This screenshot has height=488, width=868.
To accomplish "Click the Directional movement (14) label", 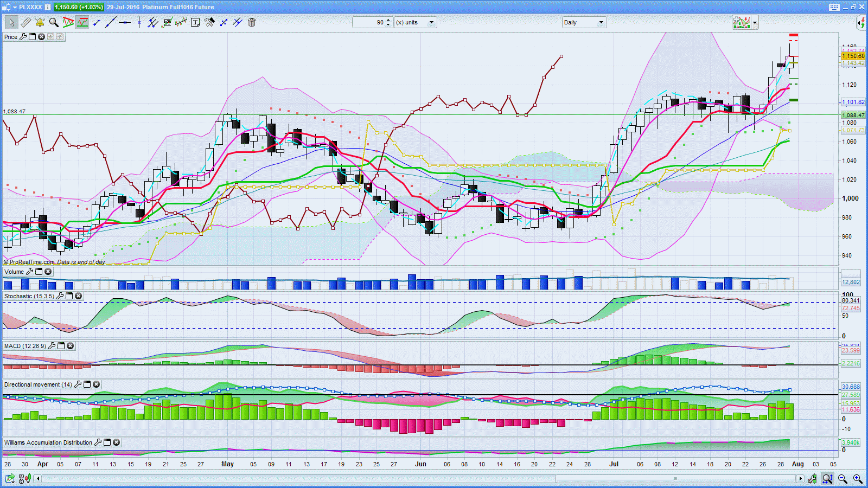I will [x=38, y=384].
